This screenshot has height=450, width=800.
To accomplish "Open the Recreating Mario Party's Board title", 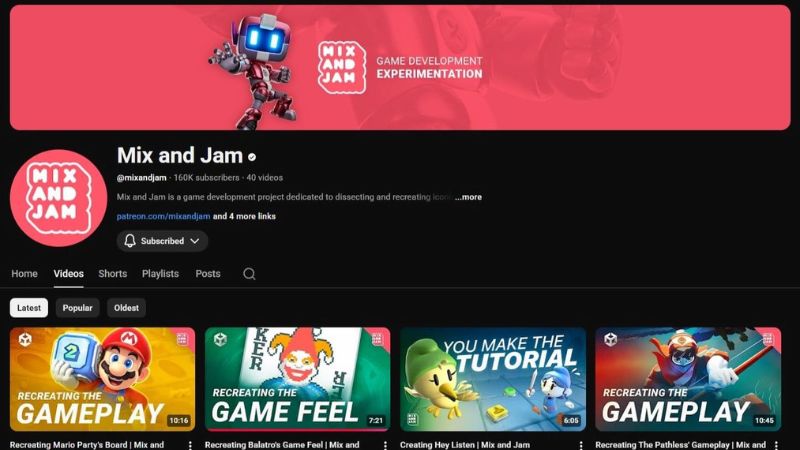I will (87, 445).
